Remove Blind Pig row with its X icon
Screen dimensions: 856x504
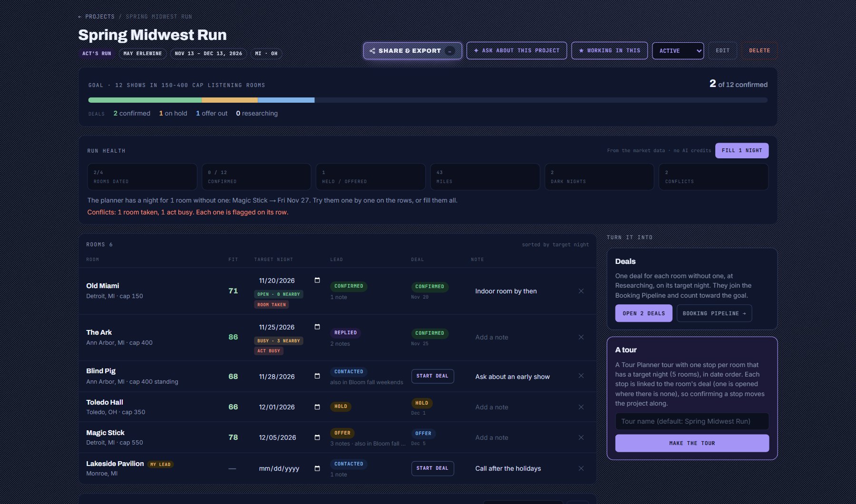(x=581, y=376)
